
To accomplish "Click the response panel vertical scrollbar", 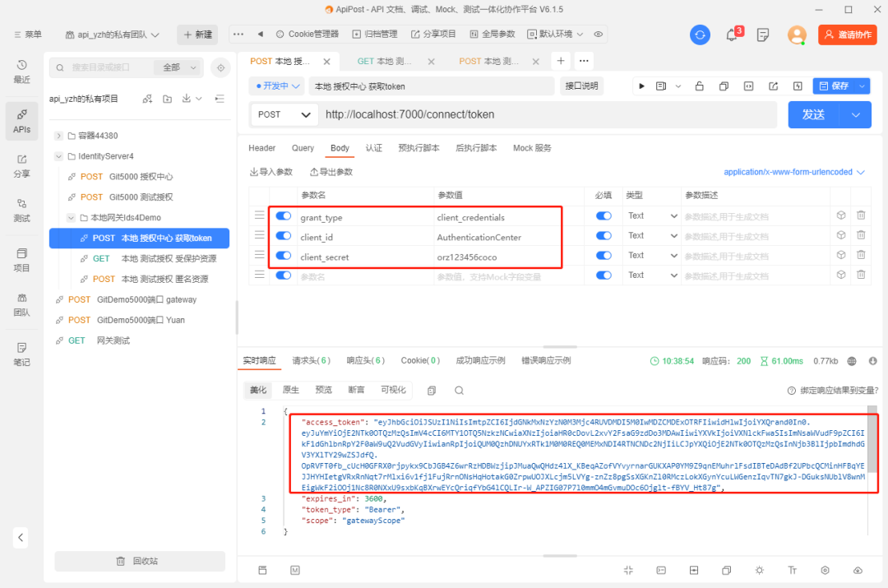I will [x=872, y=439].
